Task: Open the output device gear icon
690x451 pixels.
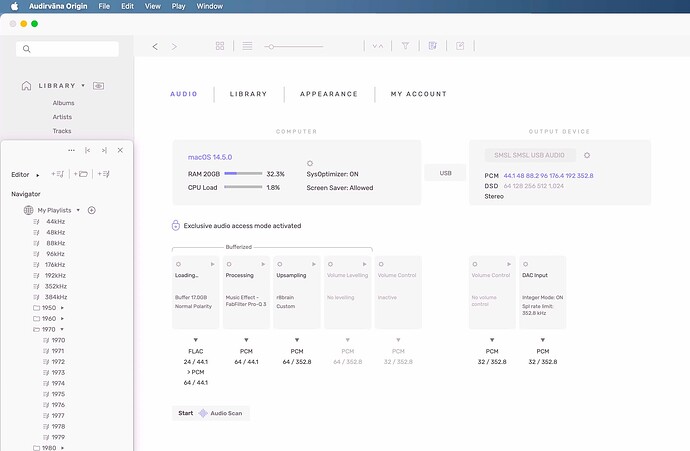Action: 587,155
